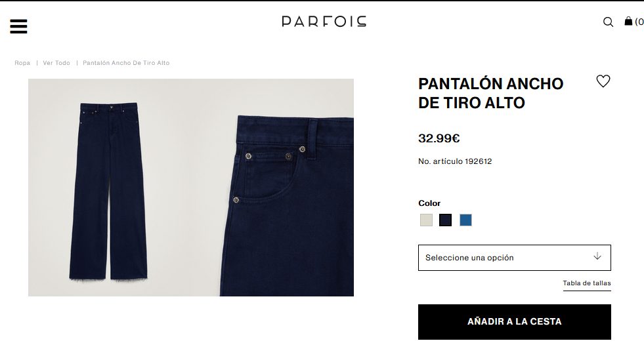Click the product title heading

491,93
